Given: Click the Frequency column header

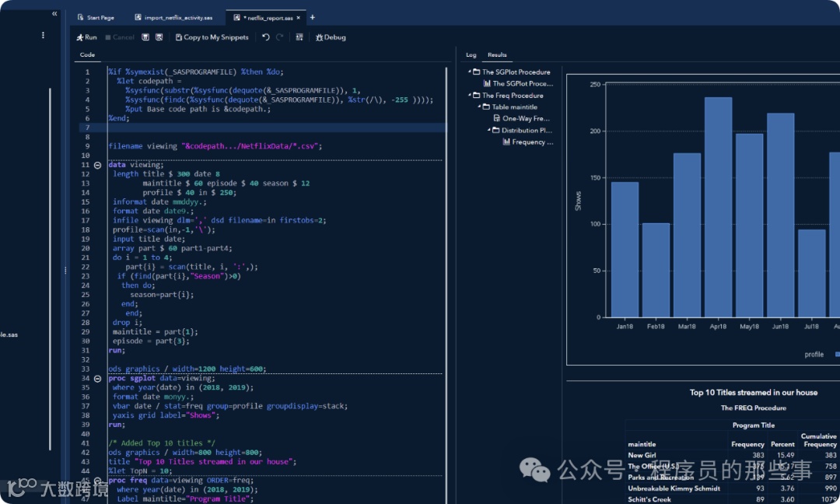Looking at the screenshot, I should click(x=747, y=444).
